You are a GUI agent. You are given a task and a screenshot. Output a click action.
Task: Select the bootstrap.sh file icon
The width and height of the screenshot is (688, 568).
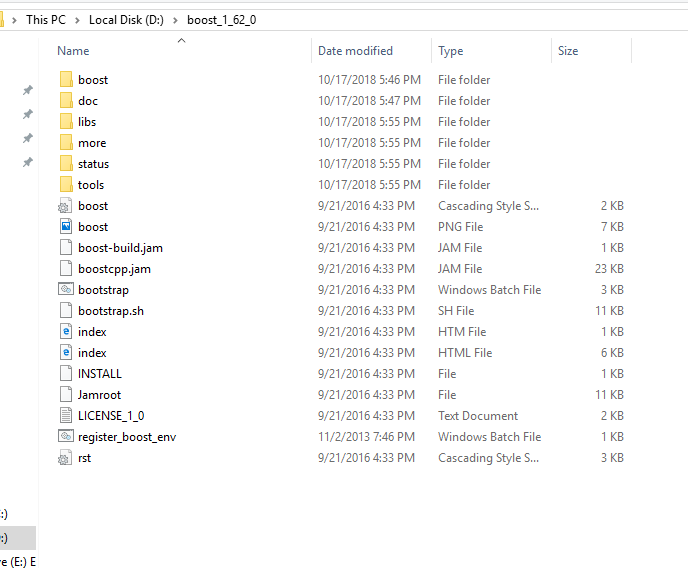click(x=65, y=311)
